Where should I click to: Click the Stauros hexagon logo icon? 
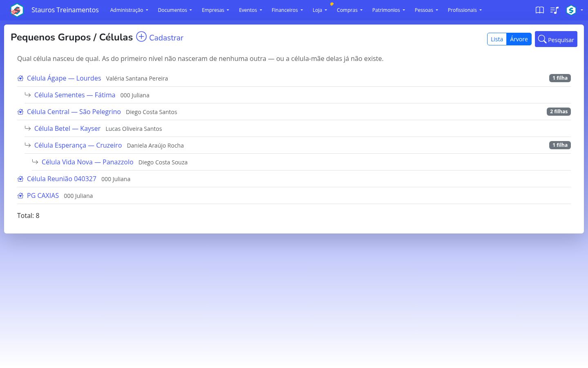17,10
